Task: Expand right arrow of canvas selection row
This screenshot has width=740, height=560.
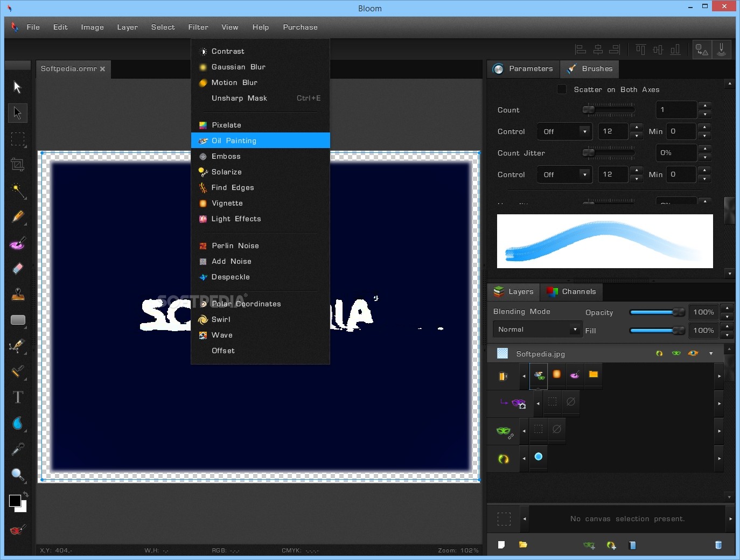Action: (x=730, y=519)
